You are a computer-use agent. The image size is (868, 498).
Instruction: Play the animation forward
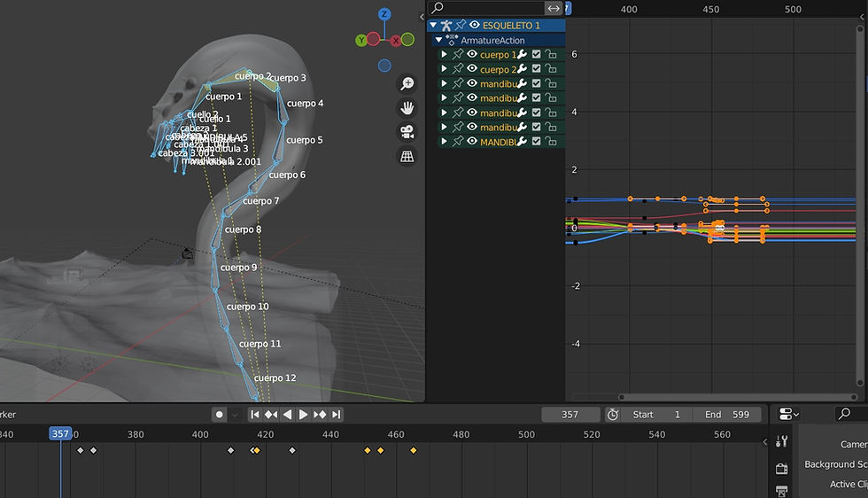click(303, 415)
